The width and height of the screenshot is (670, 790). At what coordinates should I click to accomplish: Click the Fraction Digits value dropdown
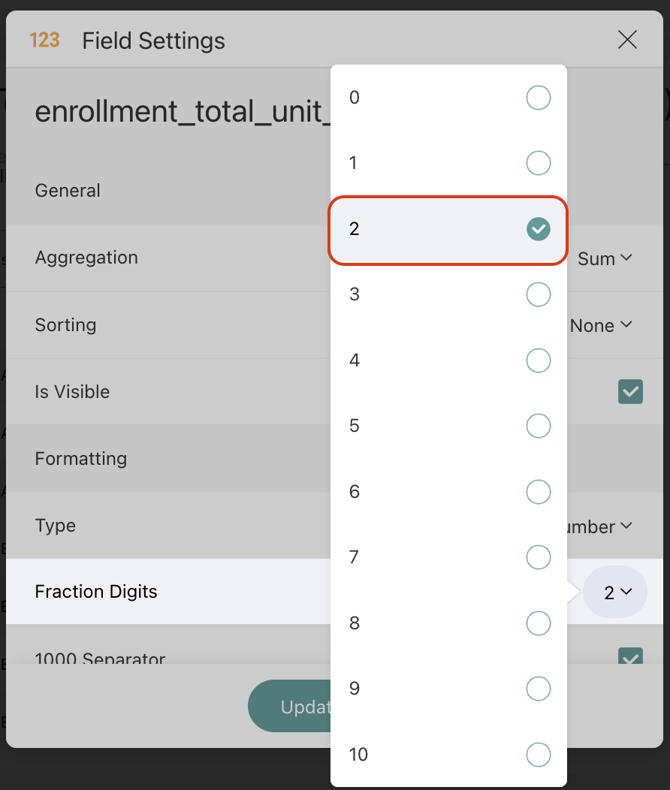616,592
